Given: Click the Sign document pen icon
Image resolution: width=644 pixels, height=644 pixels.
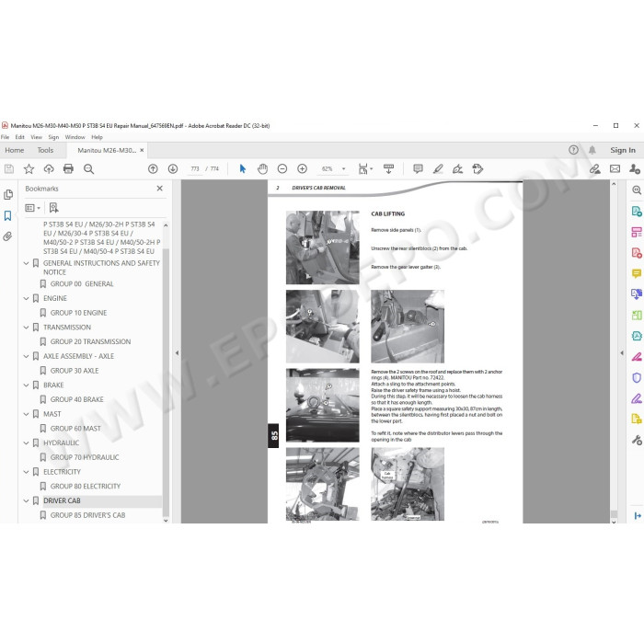Looking at the screenshot, I should point(457,168).
